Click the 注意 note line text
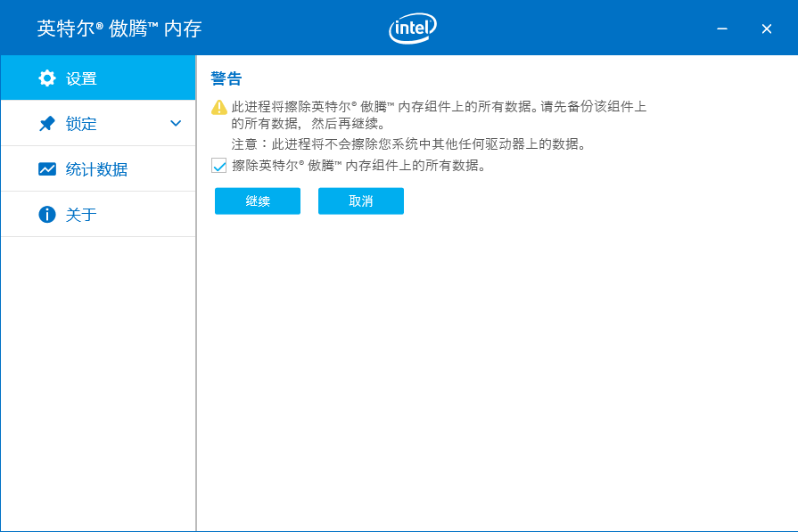This screenshot has width=798, height=532. (408, 143)
